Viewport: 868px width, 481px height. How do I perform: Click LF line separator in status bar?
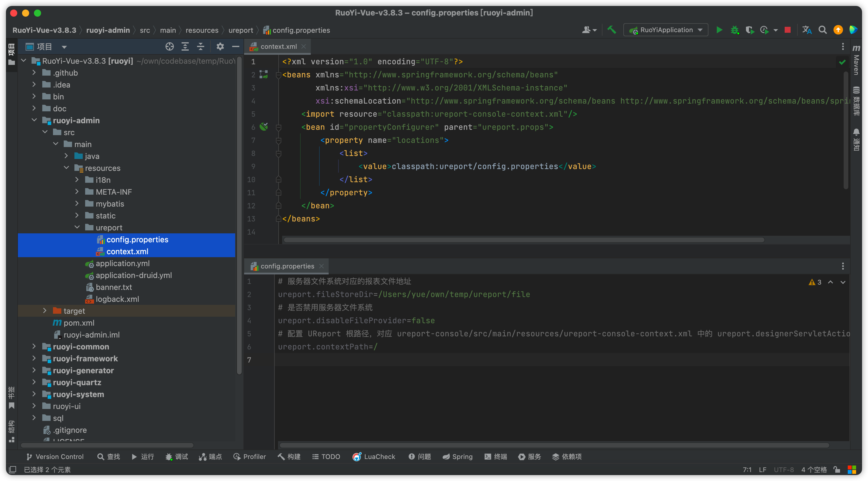pyautogui.click(x=763, y=470)
